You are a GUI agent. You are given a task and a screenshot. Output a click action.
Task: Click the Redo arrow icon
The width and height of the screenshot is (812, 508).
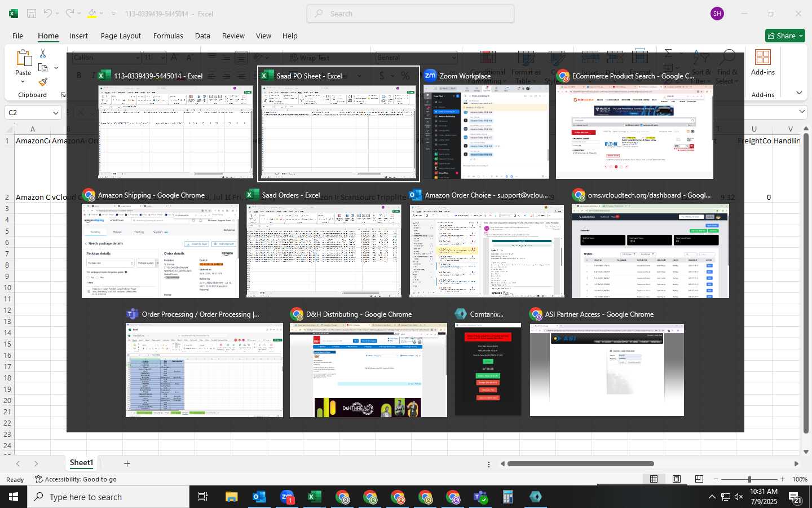[x=69, y=14]
